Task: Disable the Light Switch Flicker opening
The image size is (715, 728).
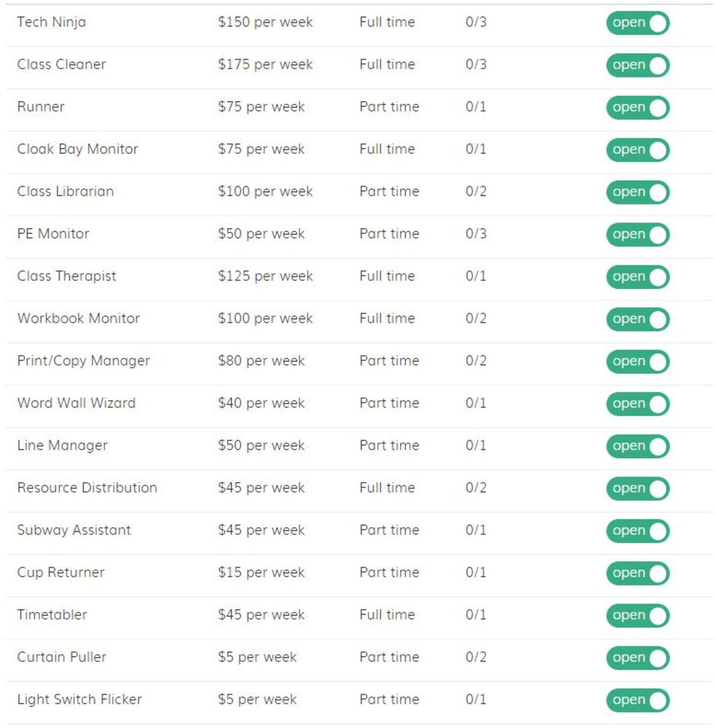Action: coord(637,700)
